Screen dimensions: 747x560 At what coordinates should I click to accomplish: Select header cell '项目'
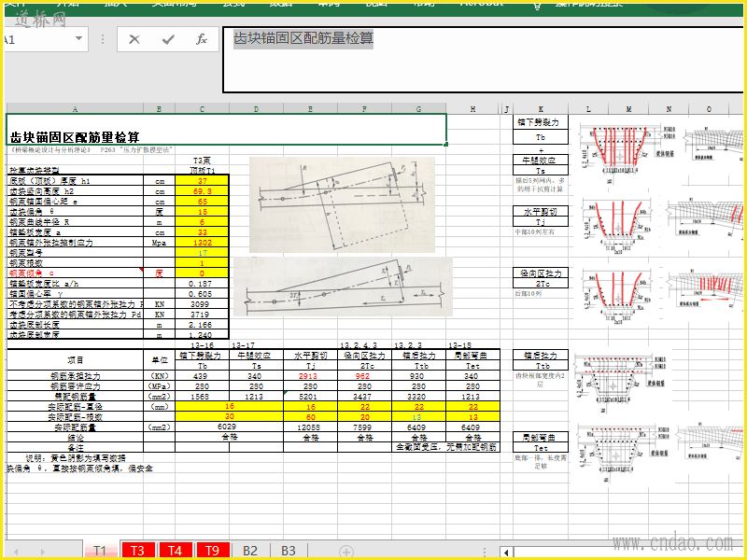pyautogui.click(x=75, y=360)
